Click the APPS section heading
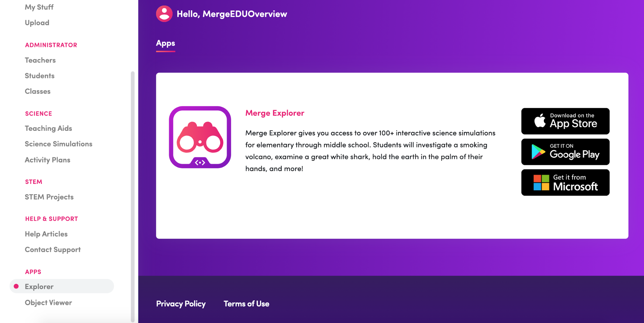The height and width of the screenshot is (323, 644). point(33,272)
